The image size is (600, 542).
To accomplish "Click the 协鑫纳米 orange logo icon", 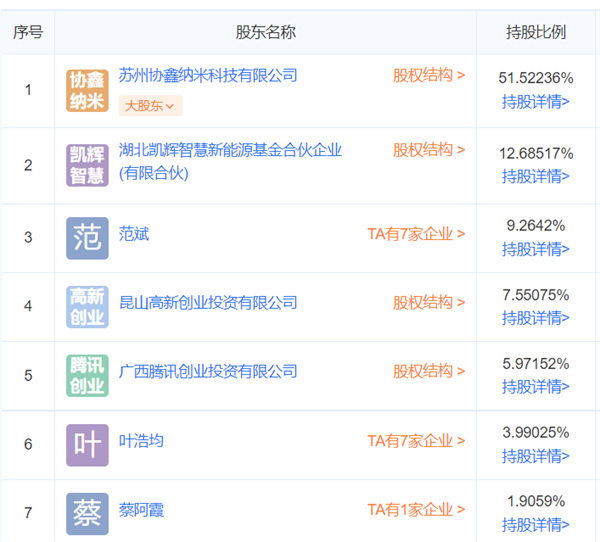I will tap(87, 91).
